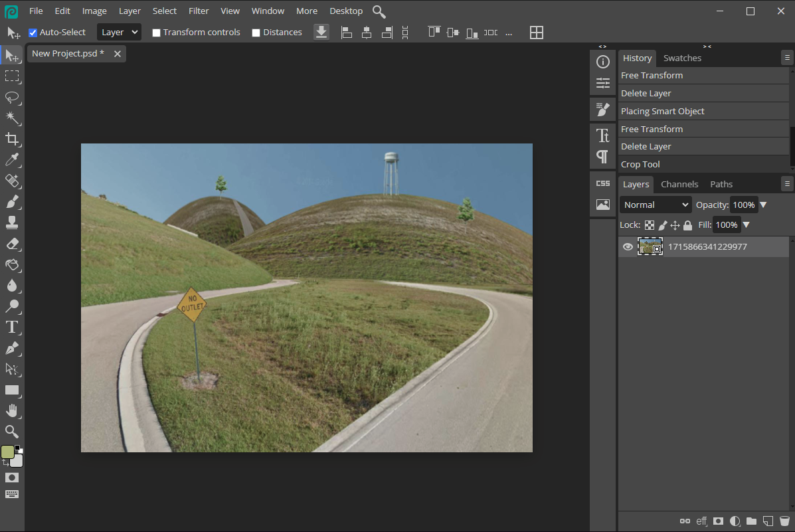Click the layer 1715866341229977 thumbnail
Image resolution: width=795 pixels, height=532 pixels.
[x=650, y=246]
